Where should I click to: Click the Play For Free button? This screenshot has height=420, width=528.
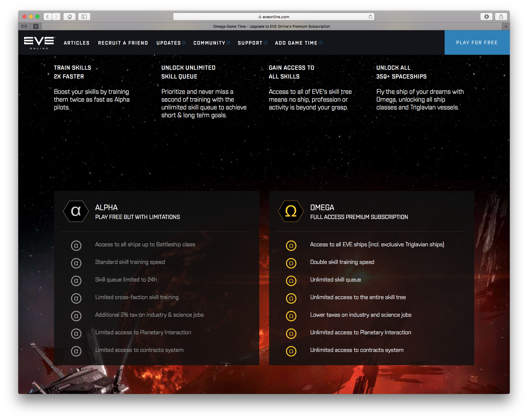[477, 43]
